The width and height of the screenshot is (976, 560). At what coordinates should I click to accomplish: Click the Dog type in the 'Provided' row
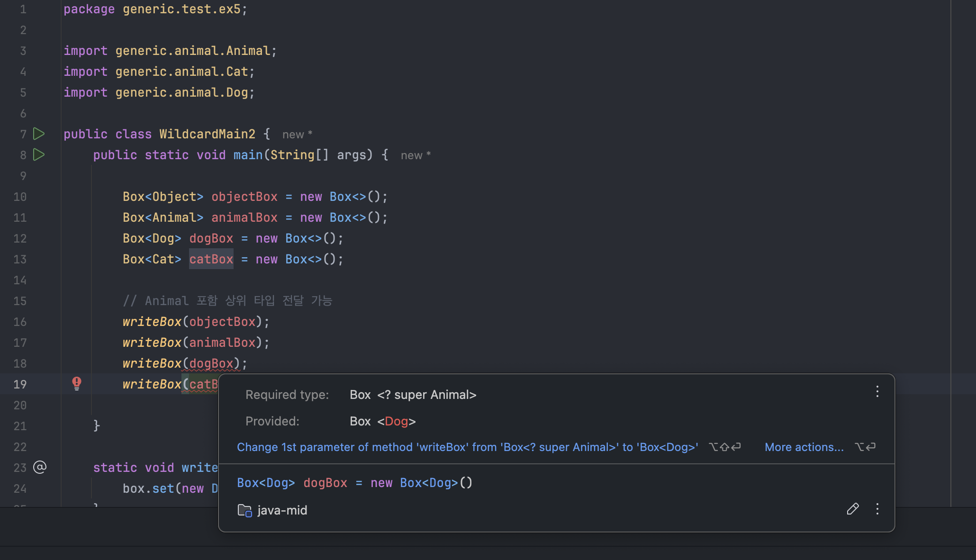coord(396,421)
